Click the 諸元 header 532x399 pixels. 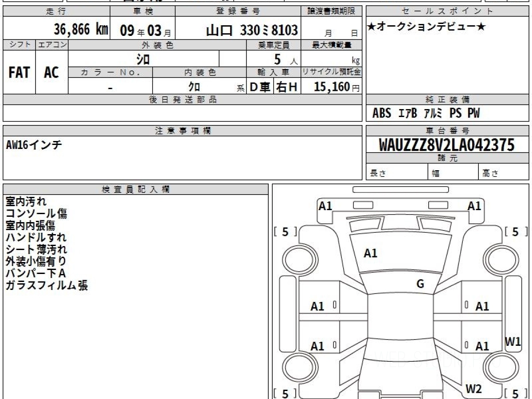tap(447, 158)
